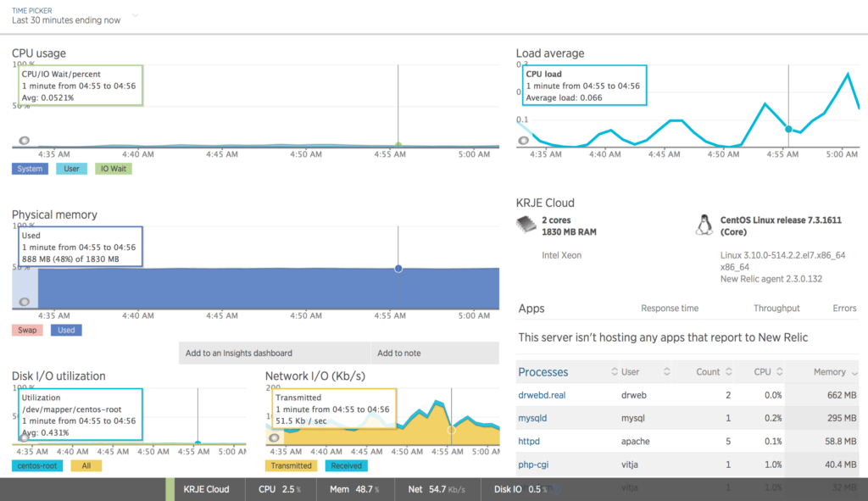
Task: Click the data point on Load average line
Action: point(788,129)
